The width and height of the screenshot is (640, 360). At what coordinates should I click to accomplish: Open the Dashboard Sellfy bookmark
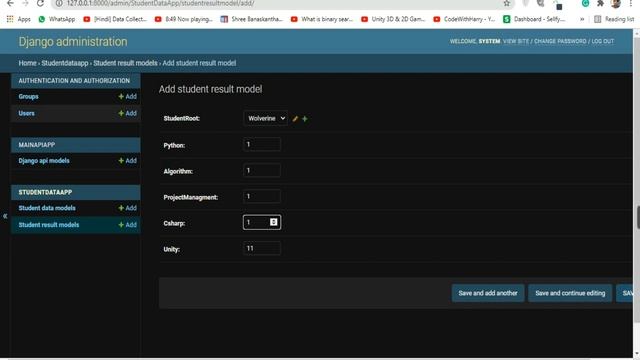tap(534, 19)
